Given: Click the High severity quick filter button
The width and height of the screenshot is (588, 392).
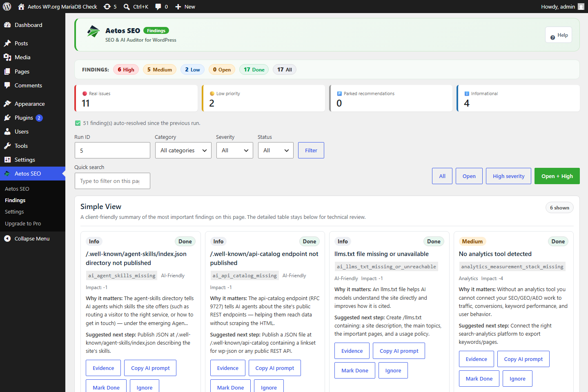Looking at the screenshot, I should point(509,176).
